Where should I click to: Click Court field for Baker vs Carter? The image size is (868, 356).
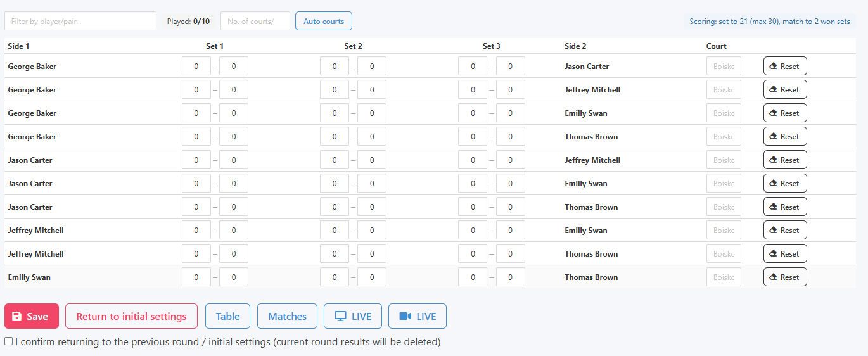click(724, 66)
